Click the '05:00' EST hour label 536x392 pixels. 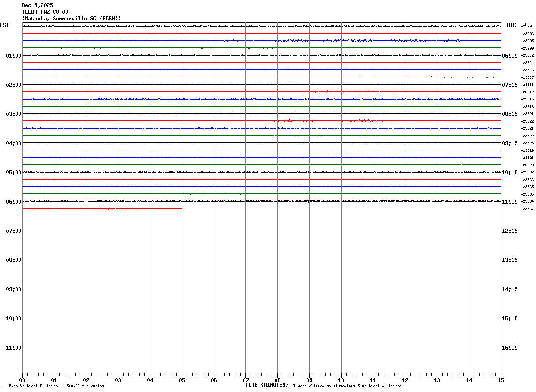14,173
